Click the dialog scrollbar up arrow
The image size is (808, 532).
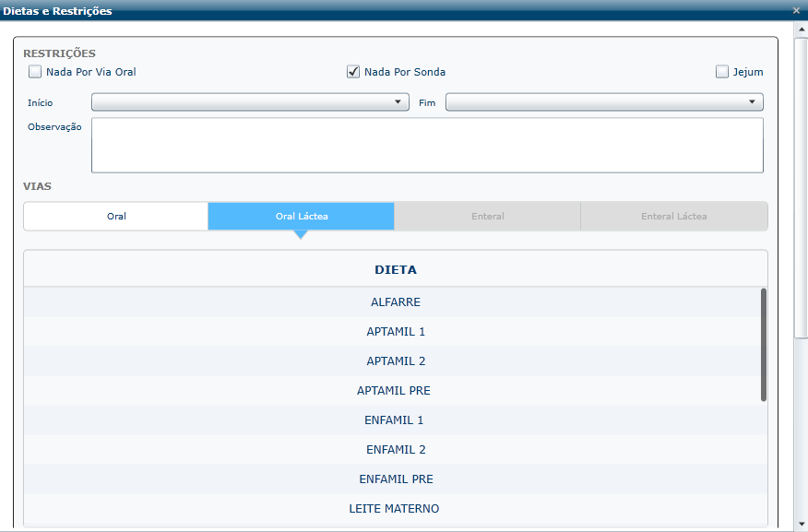(802, 30)
